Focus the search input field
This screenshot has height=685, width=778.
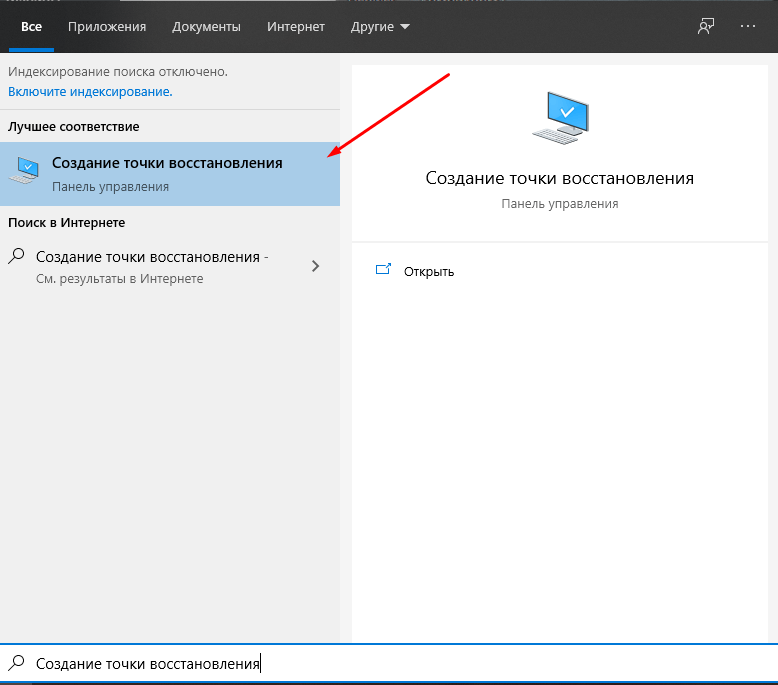tap(389, 663)
